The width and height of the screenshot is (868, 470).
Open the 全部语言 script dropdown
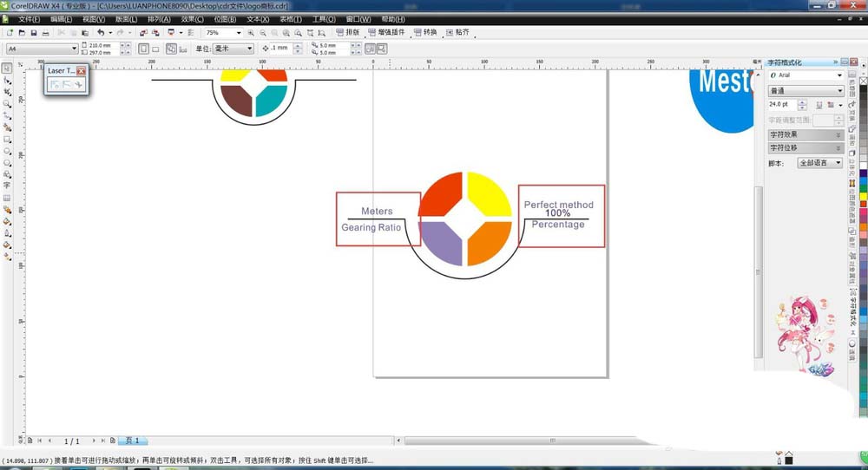click(838, 162)
